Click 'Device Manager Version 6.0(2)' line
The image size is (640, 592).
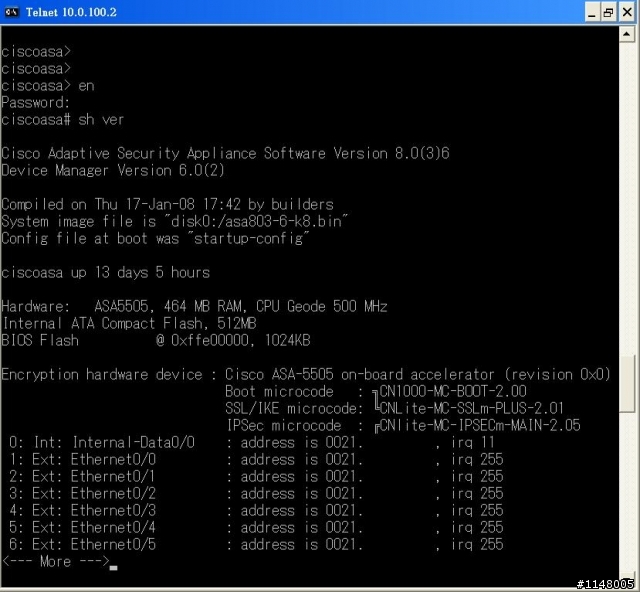coord(113,170)
